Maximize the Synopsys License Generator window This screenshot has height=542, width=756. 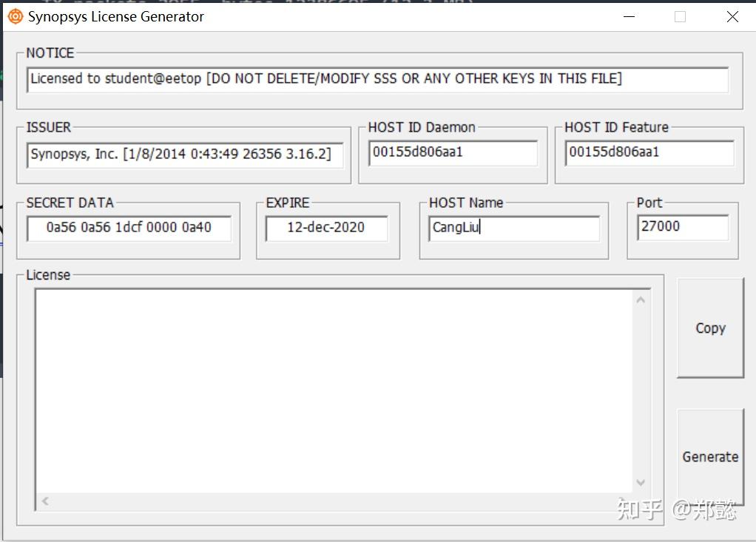[x=680, y=16]
